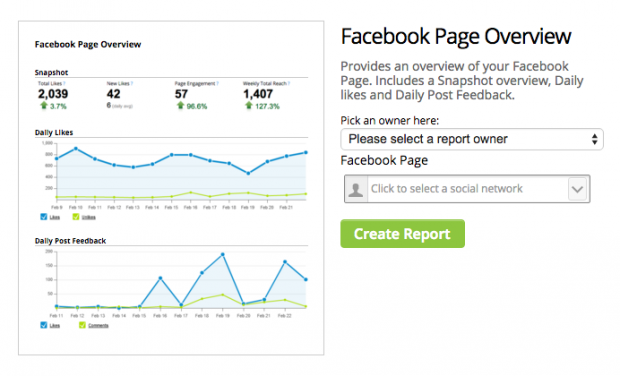Click the Page Engagement help question mark
This screenshot has height=376, width=620.
coord(217,83)
